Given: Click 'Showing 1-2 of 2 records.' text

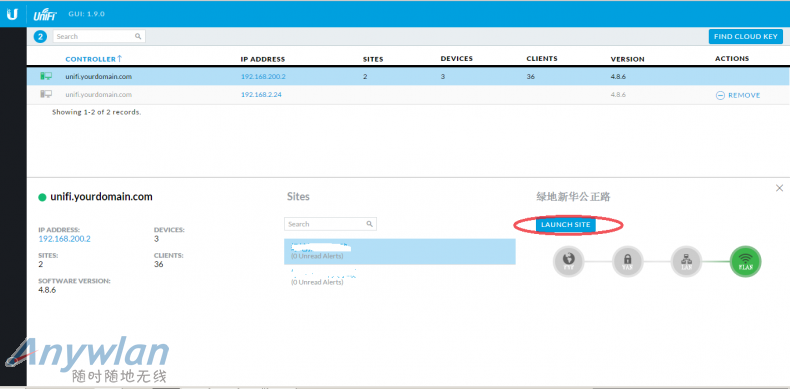Looking at the screenshot, I should tap(97, 112).
